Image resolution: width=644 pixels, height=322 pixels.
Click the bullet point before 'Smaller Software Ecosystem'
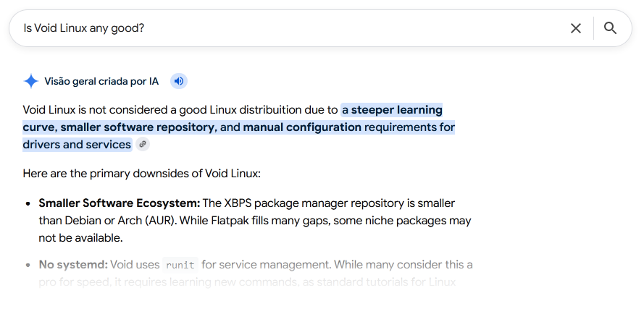(x=28, y=203)
